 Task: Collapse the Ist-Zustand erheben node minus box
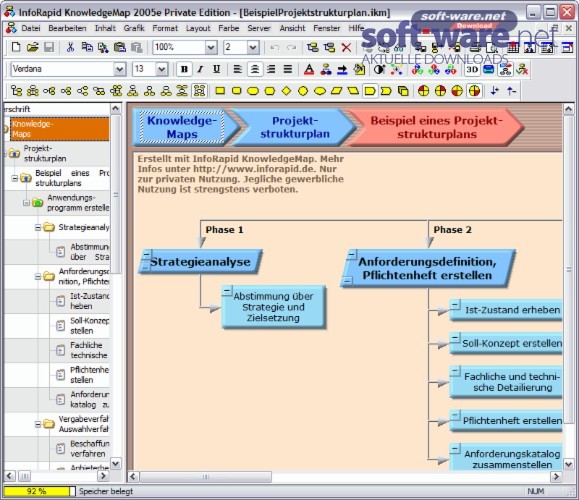455,304
